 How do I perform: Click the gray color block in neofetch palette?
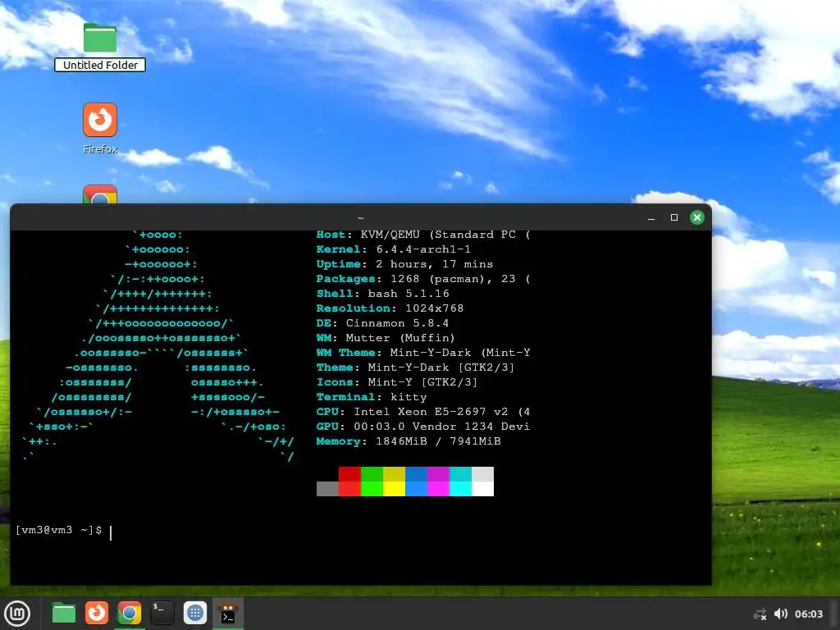[327, 489]
